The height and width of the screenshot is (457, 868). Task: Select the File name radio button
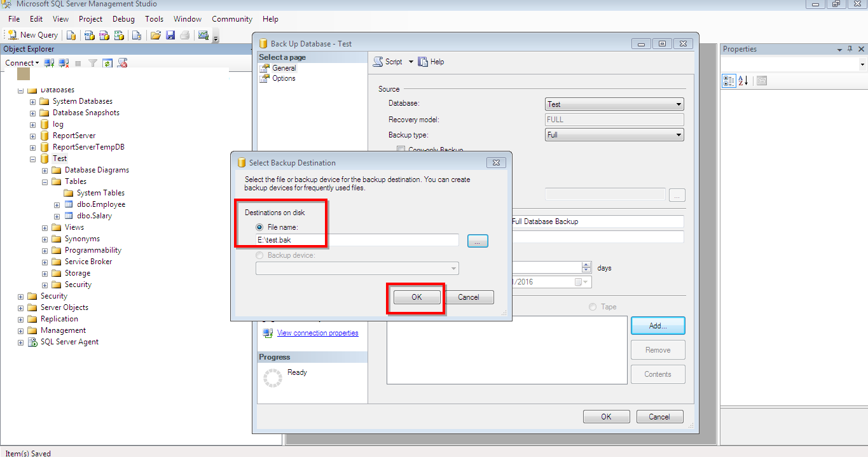[x=259, y=227]
